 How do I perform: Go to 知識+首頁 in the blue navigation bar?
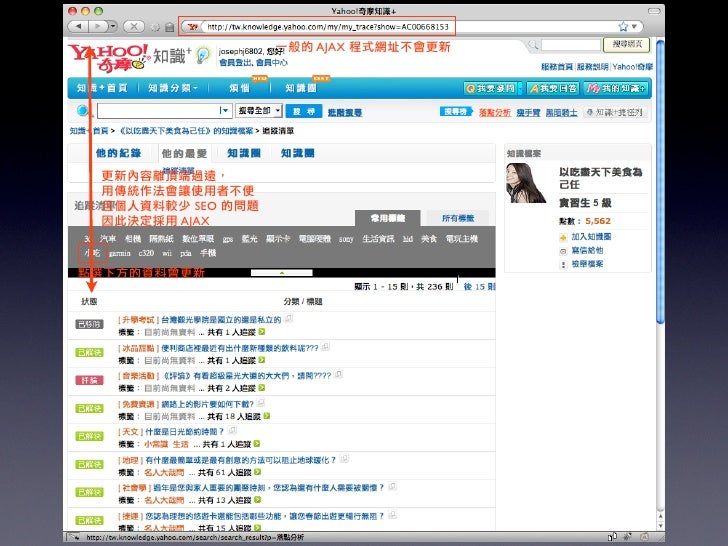click(x=102, y=88)
